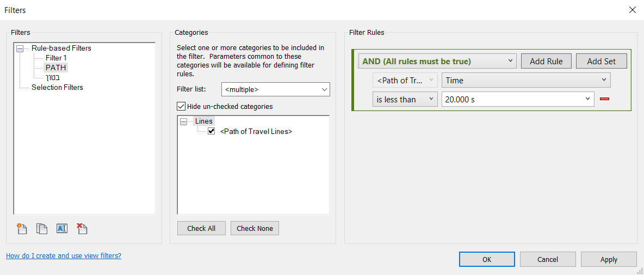Open the Filter list dropdown
The image size is (644, 275).
click(276, 89)
